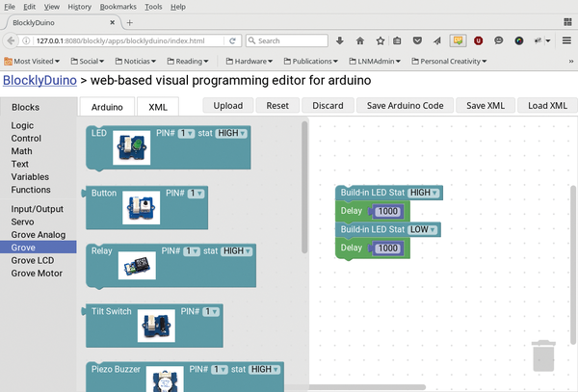Image resolution: width=578 pixels, height=392 pixels.
Task: Open the Bookmarks menu
Action: click(118, 7)
